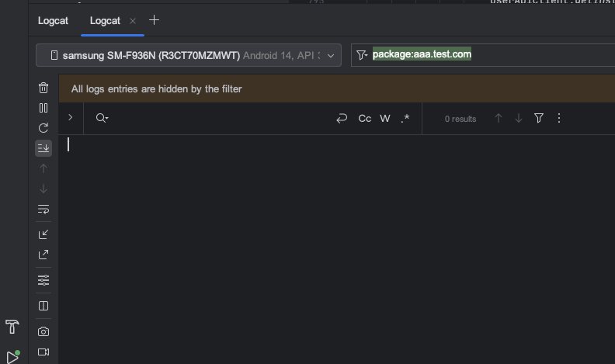This screenshot has width=615, height=364.
Task: Start screen recording with video icon
Action: (x=43, y=352)
